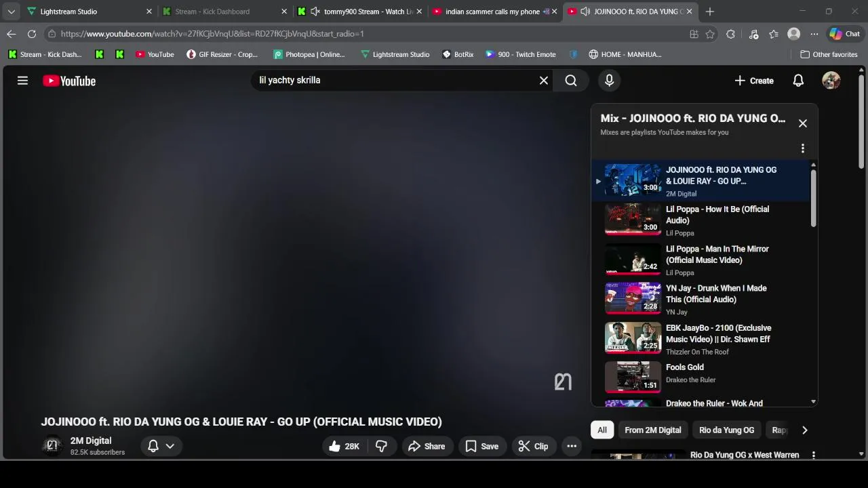This screenshot has height=488, width=868.
Task: Open Photopea bookmark
Action: (309, 54)
